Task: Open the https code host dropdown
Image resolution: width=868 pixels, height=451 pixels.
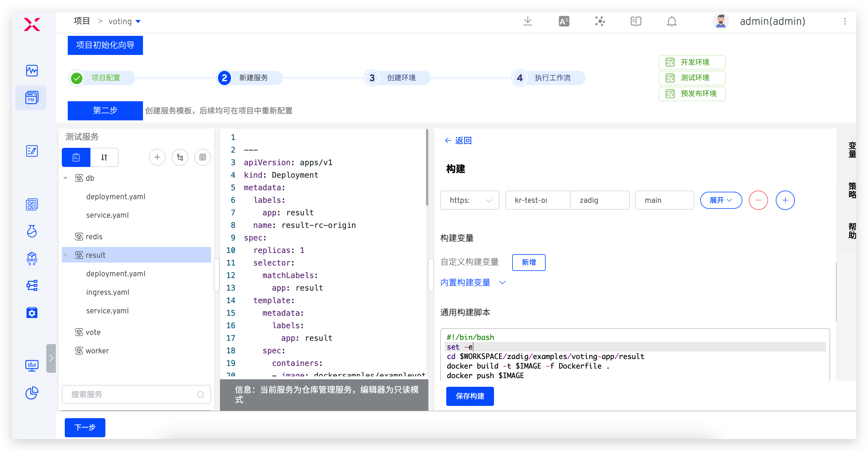Action: 470,200
